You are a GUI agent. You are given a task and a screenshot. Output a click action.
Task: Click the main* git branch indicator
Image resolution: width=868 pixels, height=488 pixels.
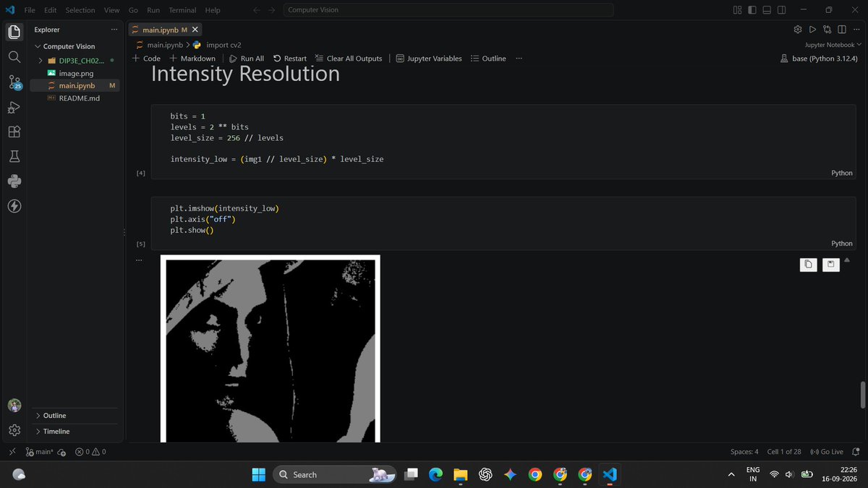tap(39, 452)
